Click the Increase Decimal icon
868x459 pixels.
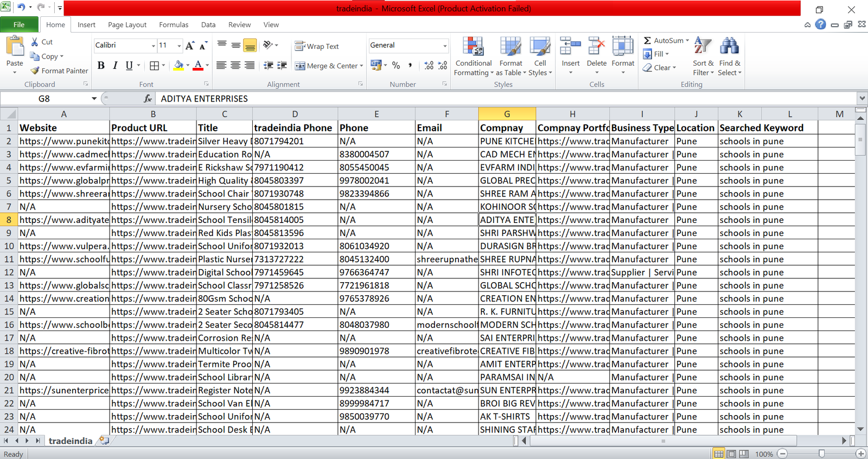pyautogui.click(x=429, y=66)
